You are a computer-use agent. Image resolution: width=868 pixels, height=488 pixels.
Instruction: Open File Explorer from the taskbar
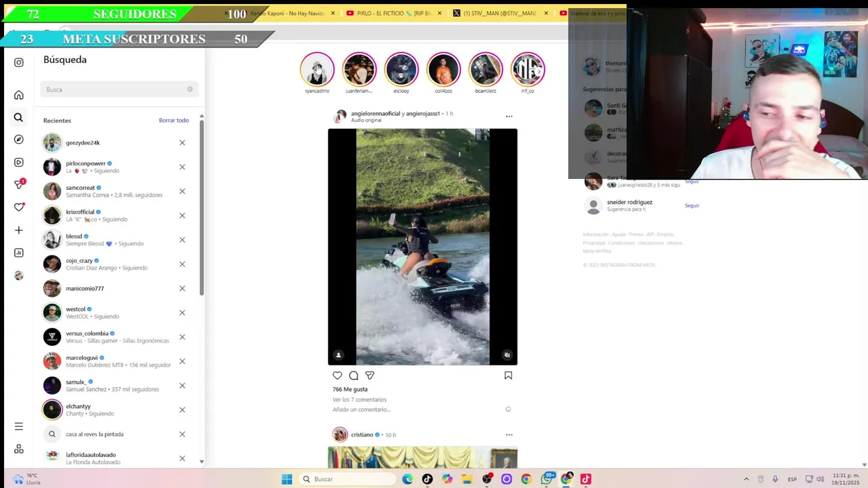[x=467, y=479]
